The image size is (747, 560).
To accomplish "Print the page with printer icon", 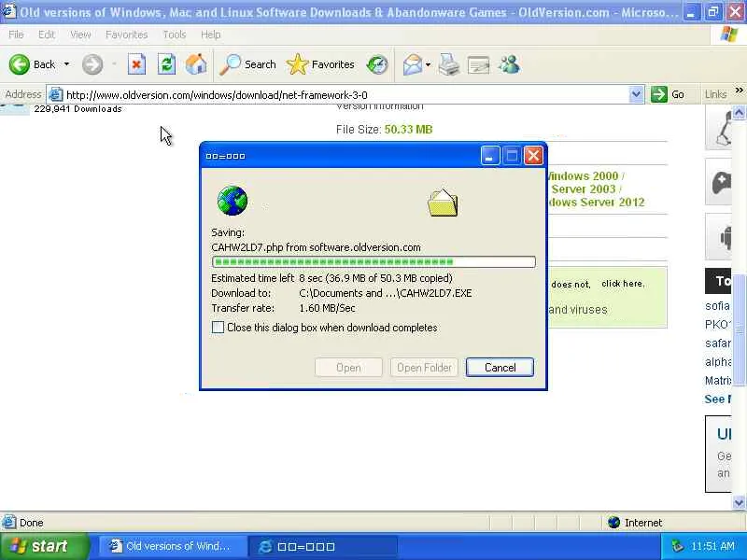I will [x=448, y=64].
